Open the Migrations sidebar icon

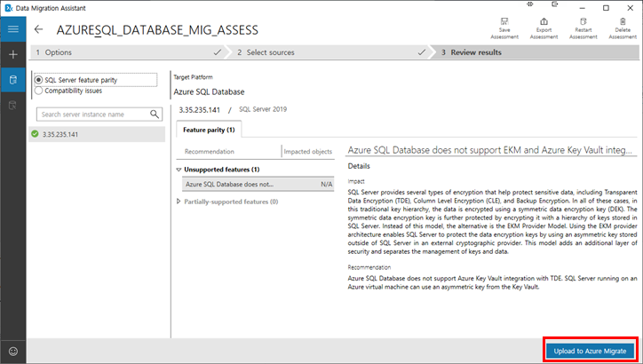[x=13, y=106]
